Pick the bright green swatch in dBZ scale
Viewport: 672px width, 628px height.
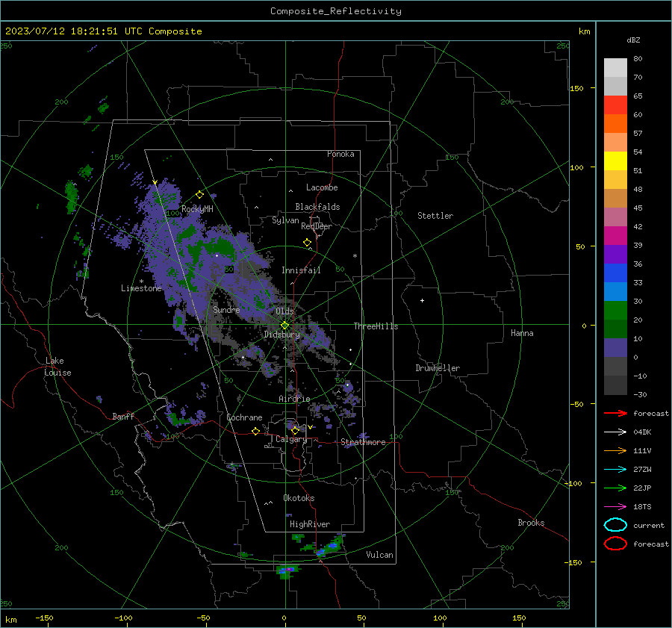[x=615, y=311]
